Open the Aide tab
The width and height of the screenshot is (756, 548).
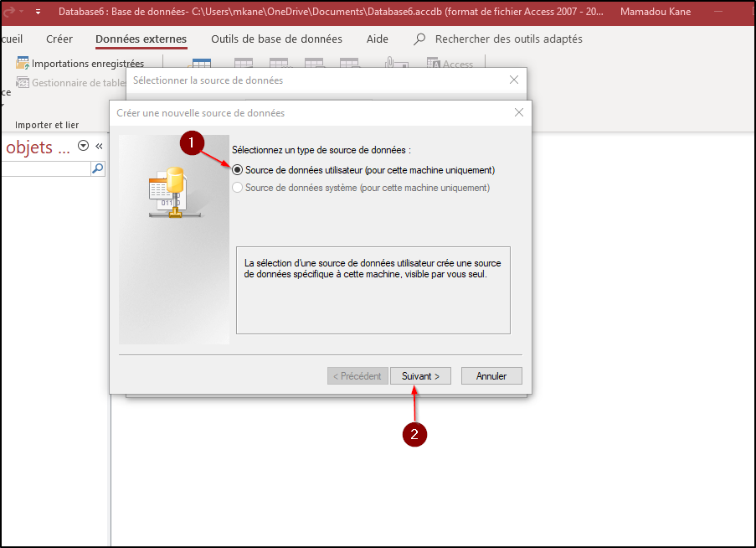(x=378, y=39)
